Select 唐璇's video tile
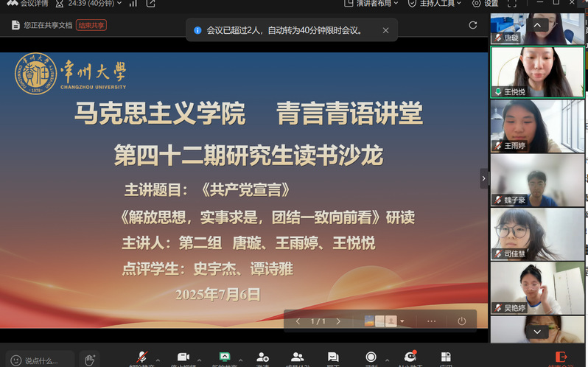The height and width of the screenshot is (367, 588). click(537, 29)
